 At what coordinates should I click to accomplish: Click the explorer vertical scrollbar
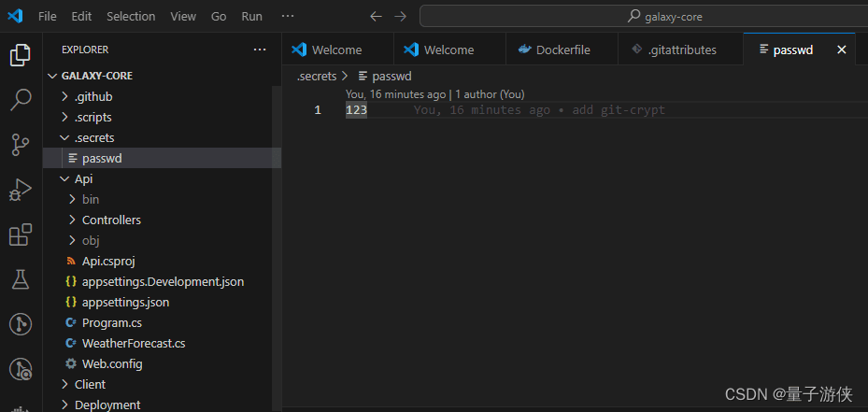point(277,249)
